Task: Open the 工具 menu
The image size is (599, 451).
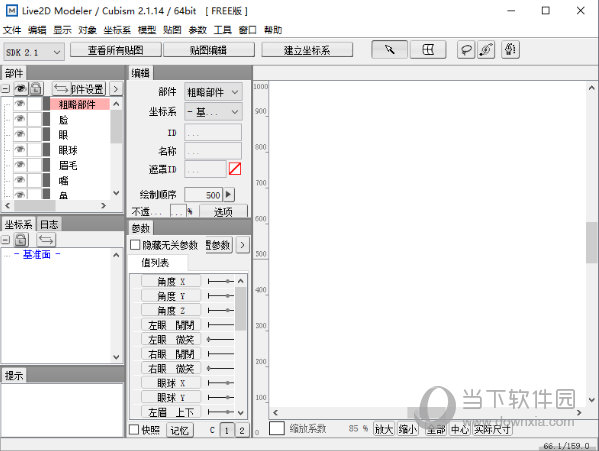Action: point(222,30)
